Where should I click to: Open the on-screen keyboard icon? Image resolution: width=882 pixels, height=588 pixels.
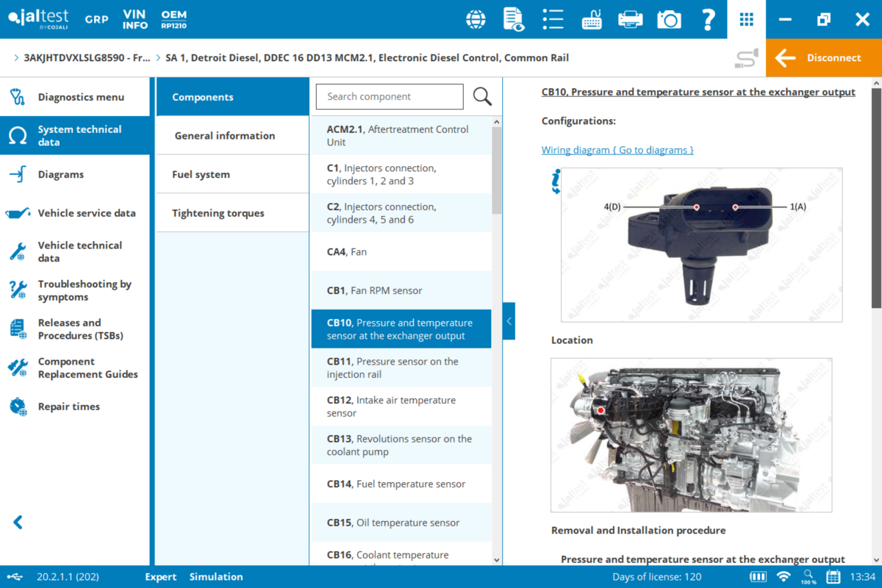tap(592, 19)
